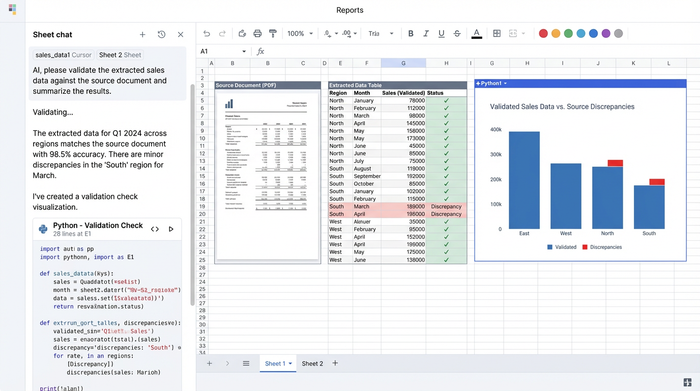Select the paint format tool
Screen dimensions: 700x391
tap(273, 33)
